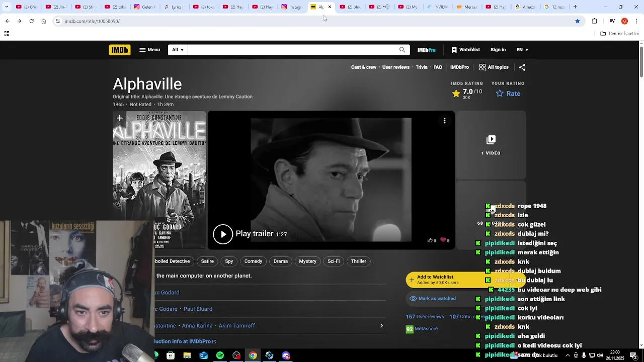
Task: Select the Thriller genre chip
Action: tap(359, 261)
